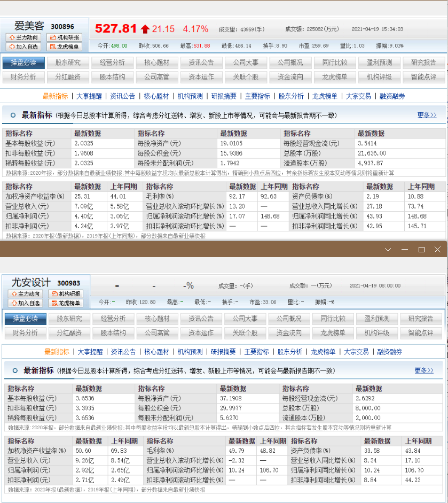Open 智能点评 tab in 爱美客 panel
The width and height of the screenshot is (448, 503).
pos(423,77)
